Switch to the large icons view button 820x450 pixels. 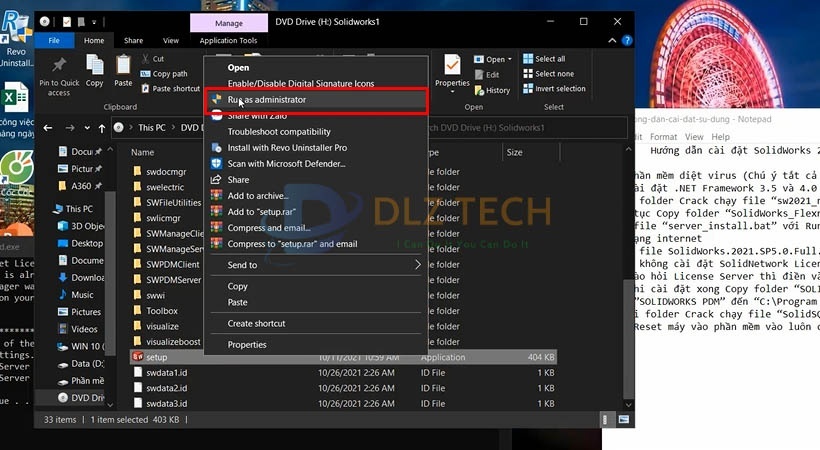(623, 420)
